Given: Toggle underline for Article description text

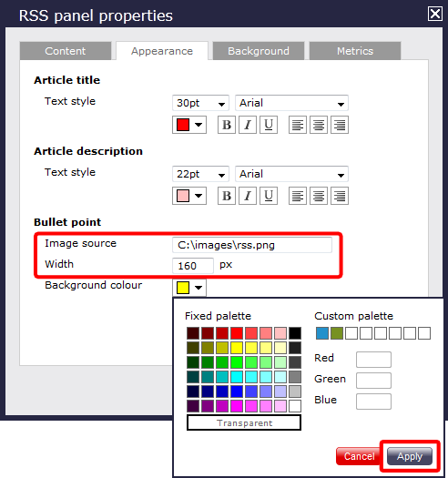Looking at the screenshot, I should click(269, 196).
